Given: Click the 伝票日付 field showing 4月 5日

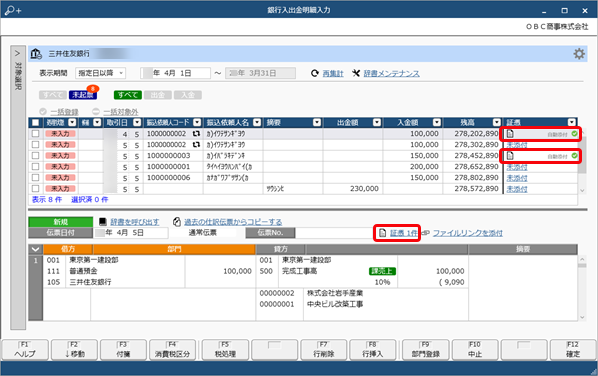Looking at the screenshot, I should [131, 233].
